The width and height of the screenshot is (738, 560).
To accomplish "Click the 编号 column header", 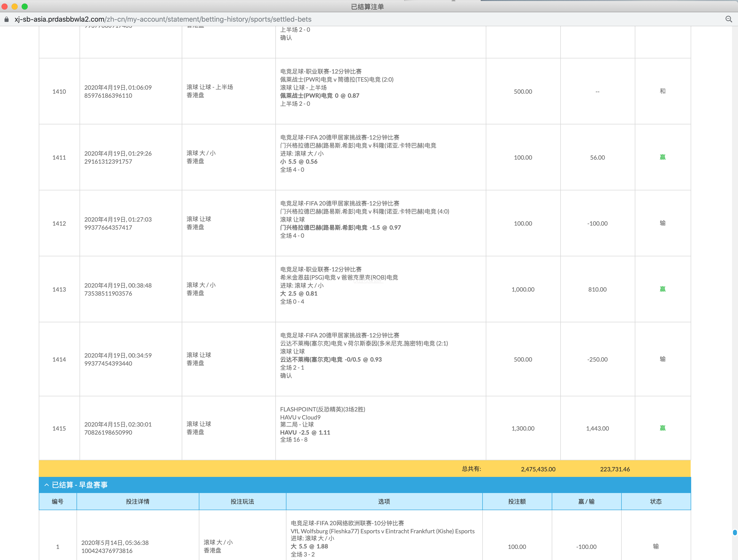I will (57, 501).
